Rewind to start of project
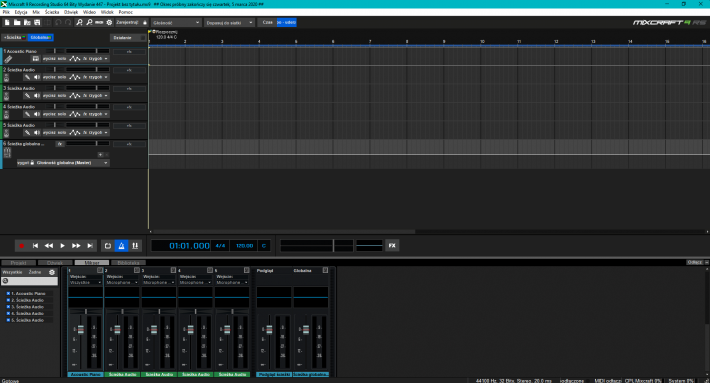This screenshot has height=383, width=710. (x=35, y=246)
